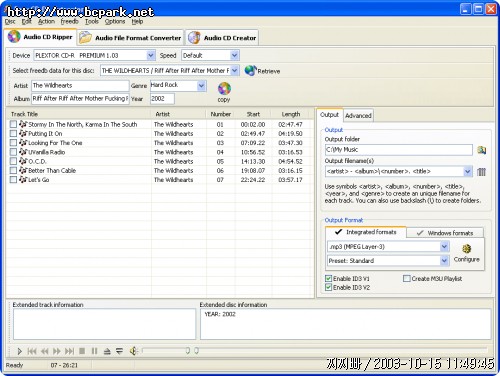Viewport: 500px width, 376px height.
Task: Enable the Create M3U Playlist checkbox
Action: tap(407, 278)
